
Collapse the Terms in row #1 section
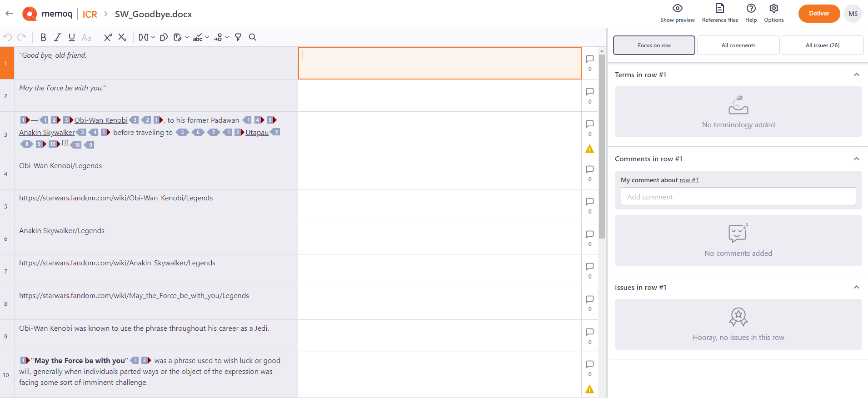(x=856, y=75)
